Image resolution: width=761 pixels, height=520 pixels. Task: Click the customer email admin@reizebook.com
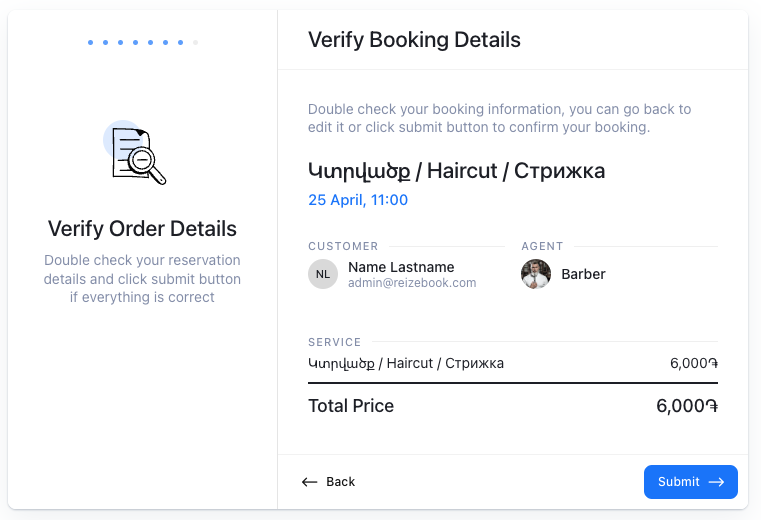(x=412, y=283)
